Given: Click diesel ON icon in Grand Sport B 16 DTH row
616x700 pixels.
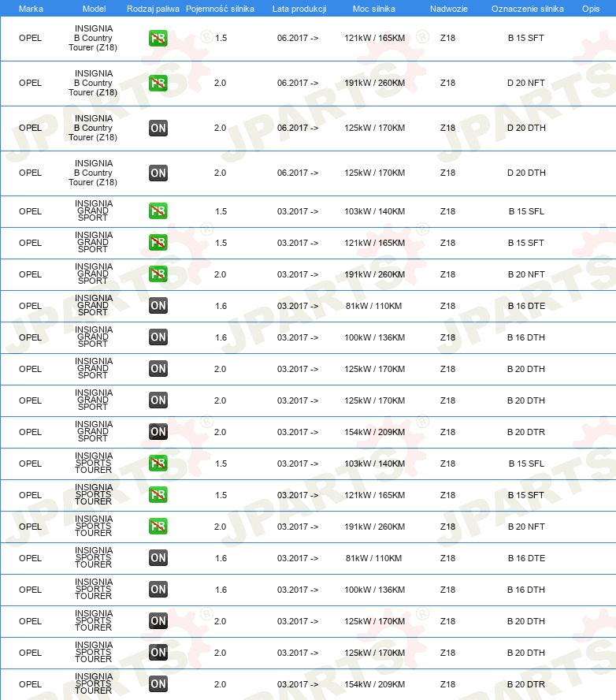Looking at the screenshot, I should [158, 337].
